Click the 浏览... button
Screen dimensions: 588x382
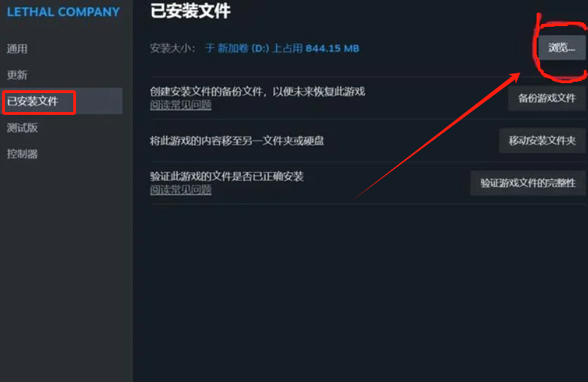pos(562,48)
